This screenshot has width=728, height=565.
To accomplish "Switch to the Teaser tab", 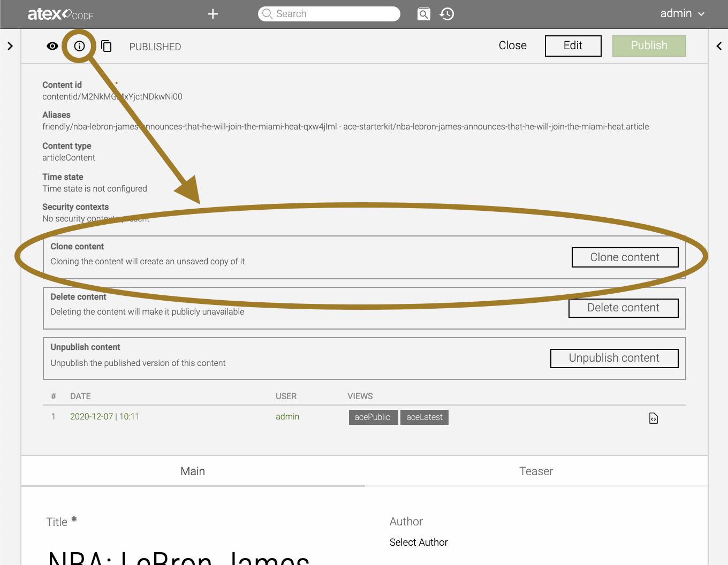I will pyautogui.click(x=536, y=471).
